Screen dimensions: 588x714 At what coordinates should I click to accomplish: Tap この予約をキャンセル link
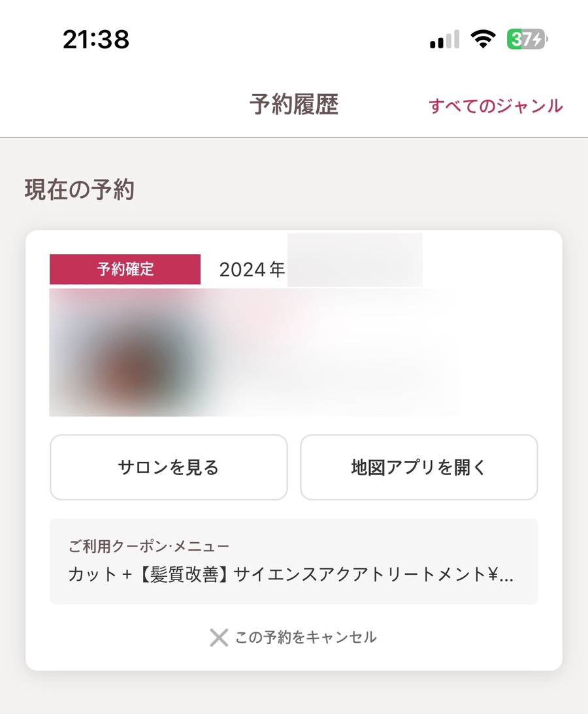(293, 638)
